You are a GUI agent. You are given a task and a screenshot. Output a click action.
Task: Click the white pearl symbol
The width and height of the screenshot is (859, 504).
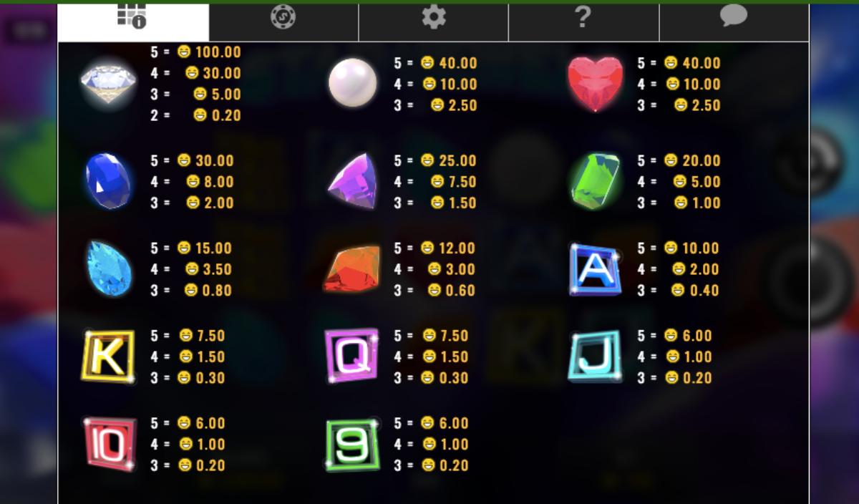pyautogui.click(x=352, y=83)
